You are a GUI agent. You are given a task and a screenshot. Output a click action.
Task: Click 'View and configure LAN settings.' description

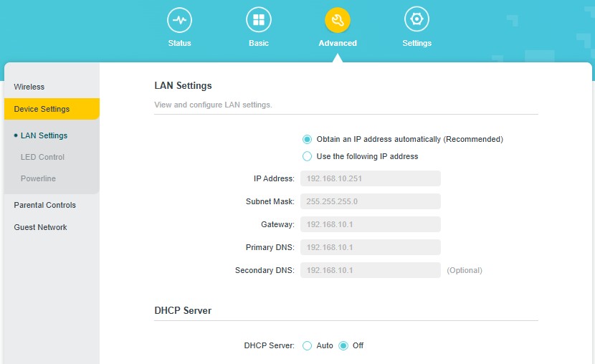click(213, 105)
